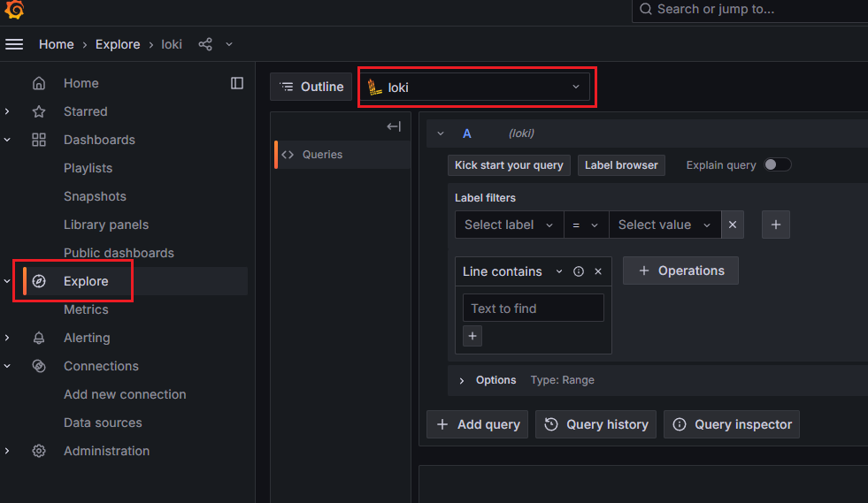The width and height of the screenshot is (868, 503).
Task: Click the loki breadcrumb text
Action: 172,44
